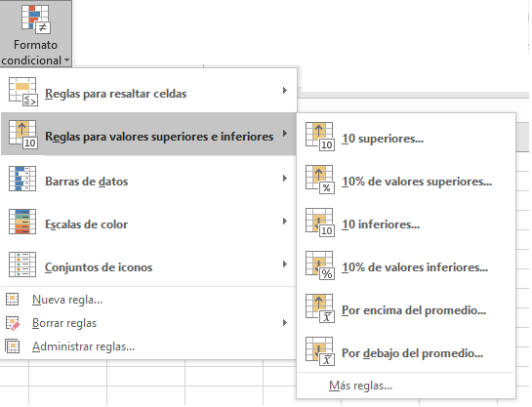The width and height of the screenshot is (532, 407).
Task: Open Nueva regla dialog
Action: tap(148, 300)
